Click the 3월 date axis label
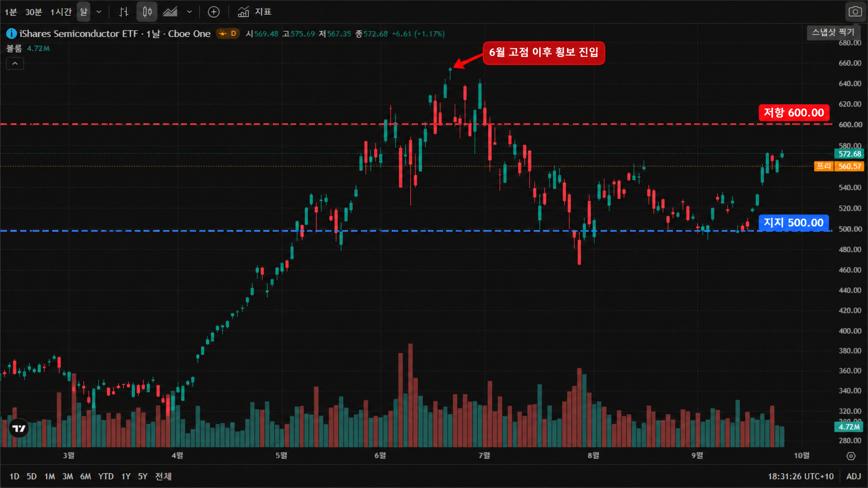868x488 pixels. 69,455
